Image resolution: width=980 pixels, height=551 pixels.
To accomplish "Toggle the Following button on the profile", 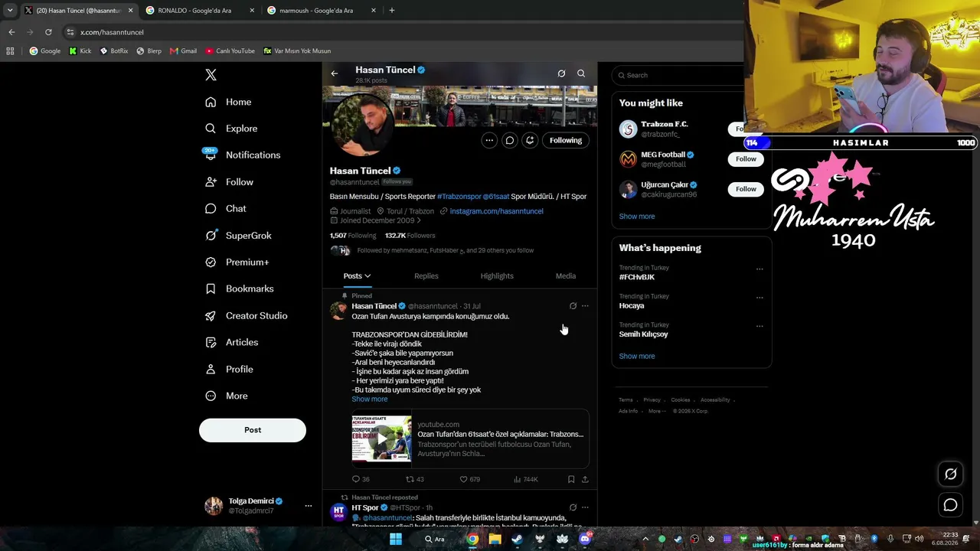I will coord(566,140).
